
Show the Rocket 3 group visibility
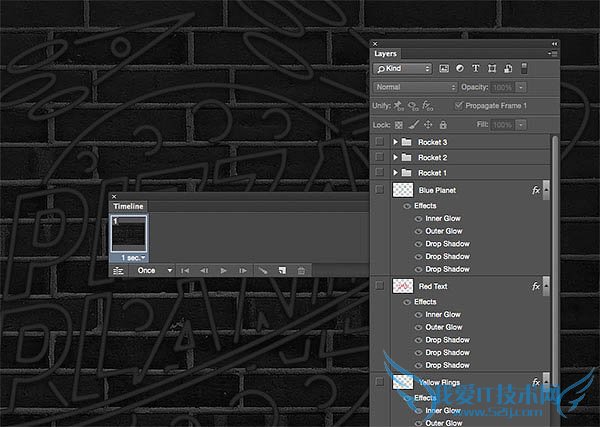click(379, 143)
